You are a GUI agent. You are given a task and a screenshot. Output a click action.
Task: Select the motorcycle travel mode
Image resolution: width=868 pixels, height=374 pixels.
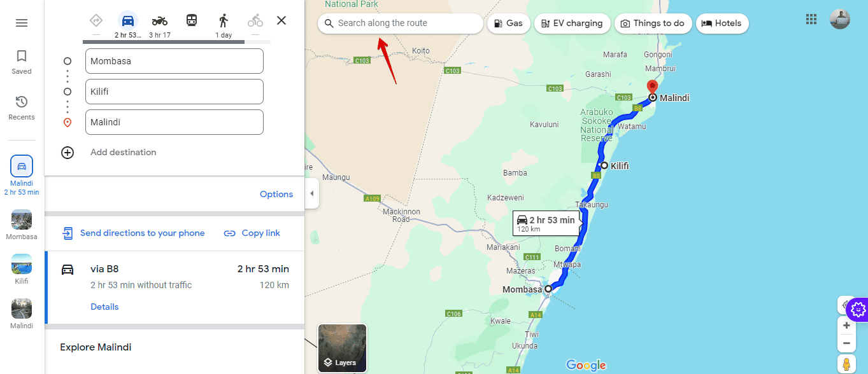tap(159, 20)
